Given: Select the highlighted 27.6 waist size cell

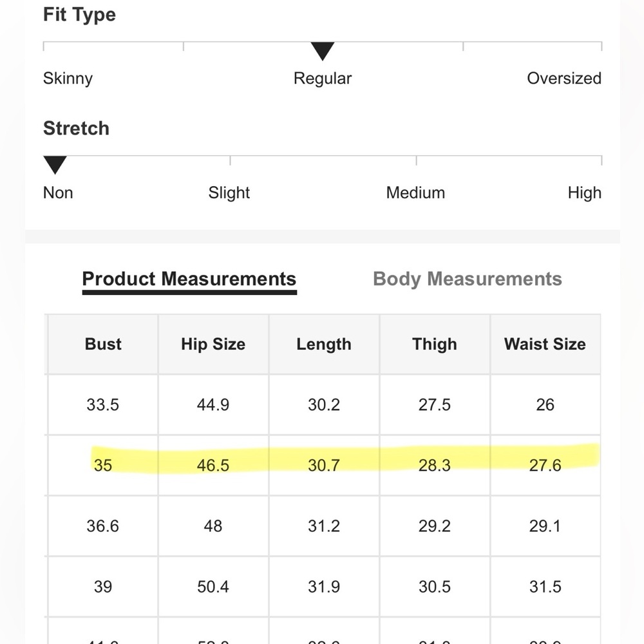Looking at the screenshot, I should tap(545, 466).
